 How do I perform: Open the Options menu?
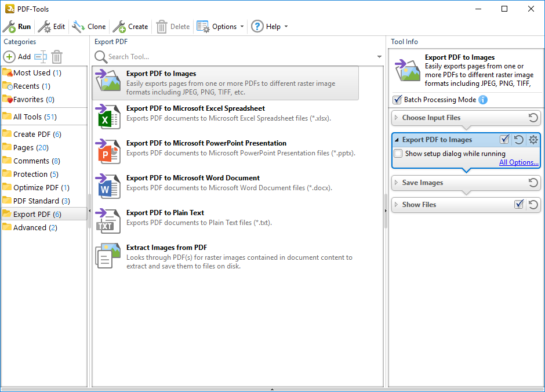point(220,27)
